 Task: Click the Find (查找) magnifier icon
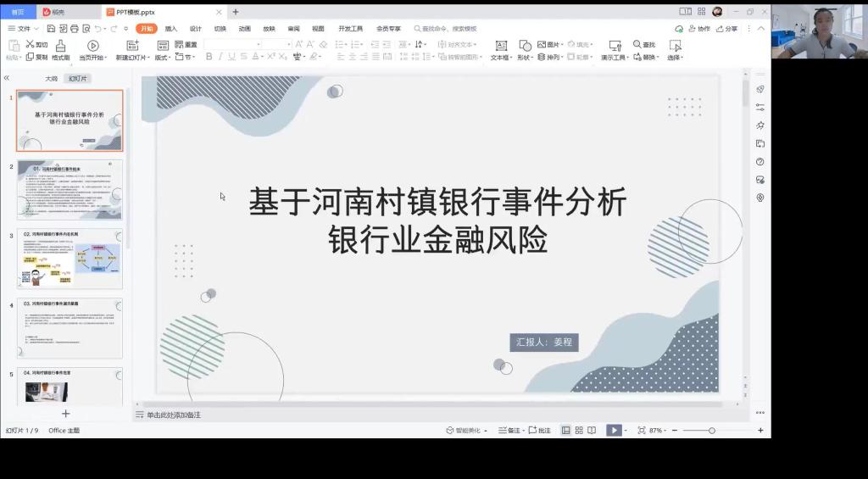tap(637, 44)
